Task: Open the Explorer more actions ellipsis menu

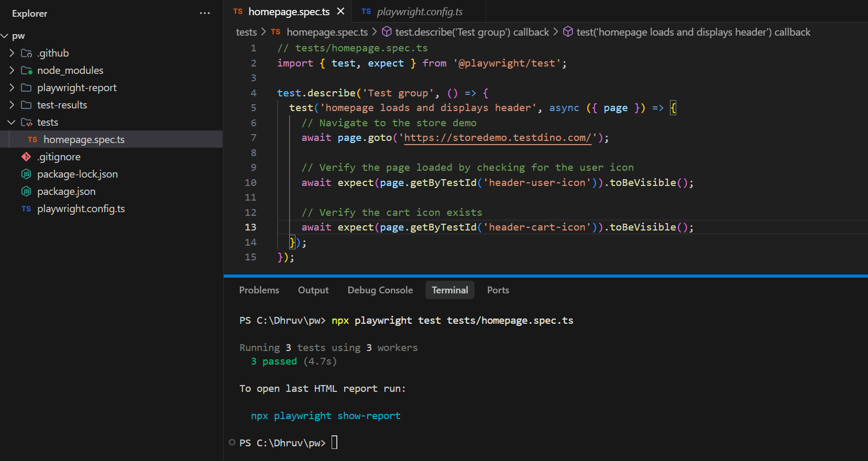Action: (x=205, y=13)
